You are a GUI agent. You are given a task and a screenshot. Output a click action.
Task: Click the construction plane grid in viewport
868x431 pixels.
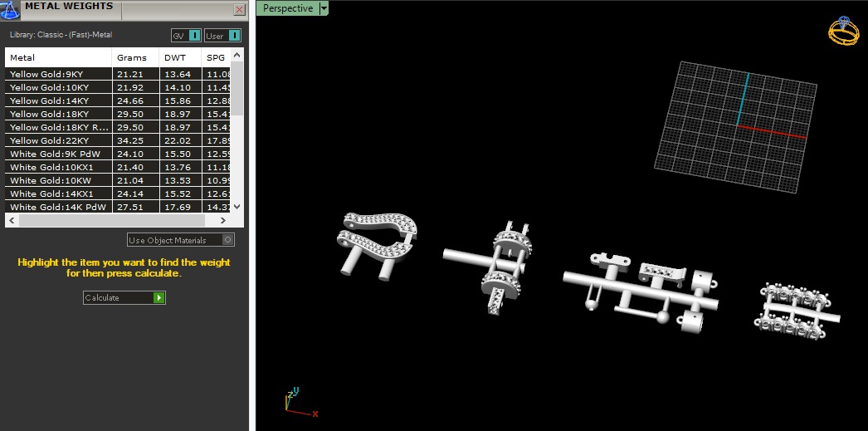[735, 127]
